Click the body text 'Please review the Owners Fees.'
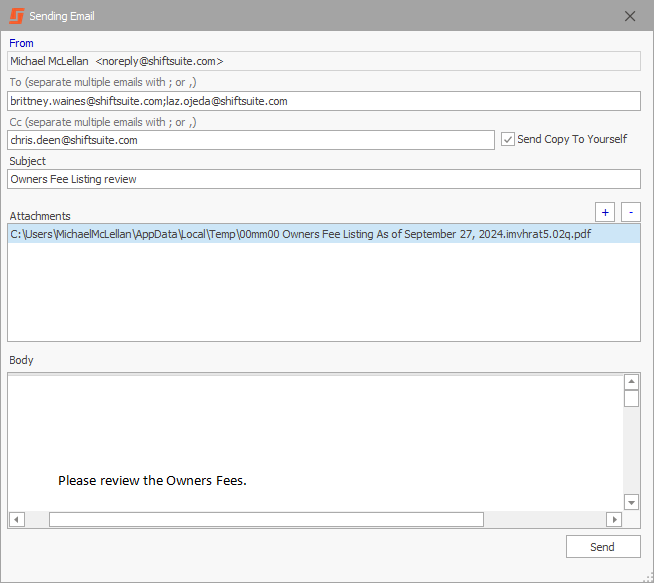Image resolution: width=654 pixels, height=583 pixels. (x=152, y=480)
